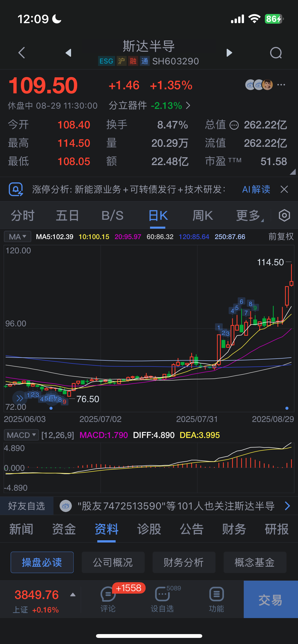Tap MACD parameters [12,26,9]

pyautogui.click(x=58, y=435)
